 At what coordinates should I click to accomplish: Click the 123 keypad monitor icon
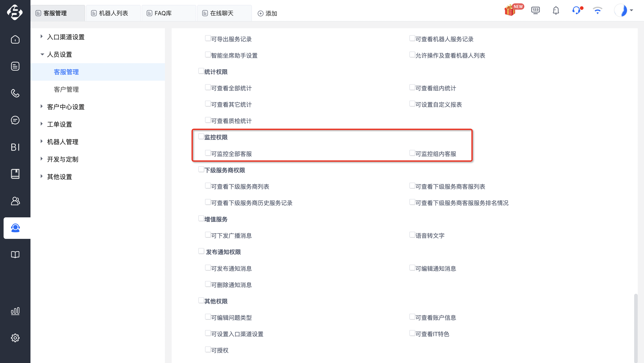(535, 10)
